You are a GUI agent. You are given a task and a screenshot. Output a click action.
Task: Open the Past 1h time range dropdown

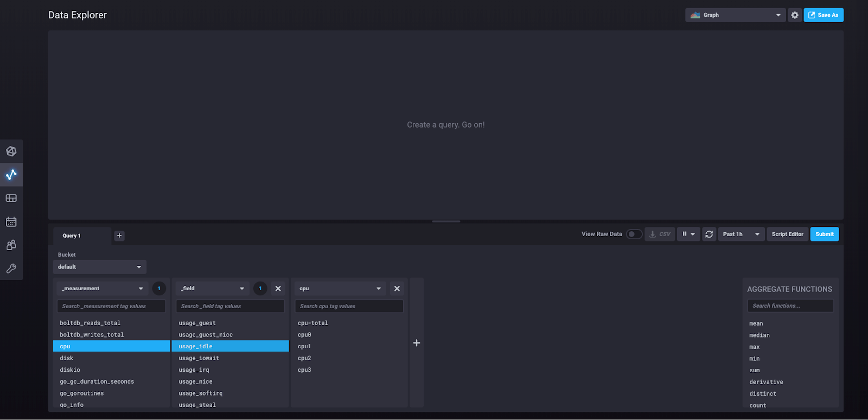pos(741,234)
